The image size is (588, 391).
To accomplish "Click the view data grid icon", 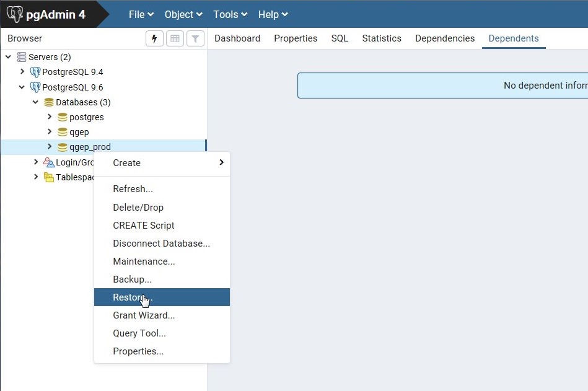I will click(x=176, y=38).
